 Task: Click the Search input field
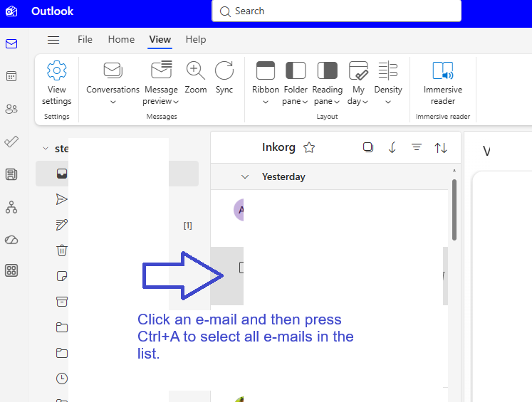(x=336, y=11)
